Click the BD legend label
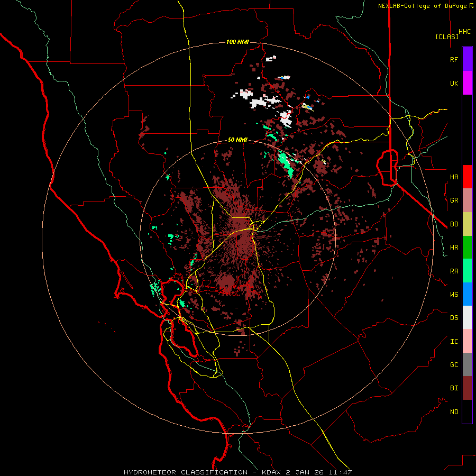This screenshot has height=476, width=476. pyautogui.click(x=454, y=224)
